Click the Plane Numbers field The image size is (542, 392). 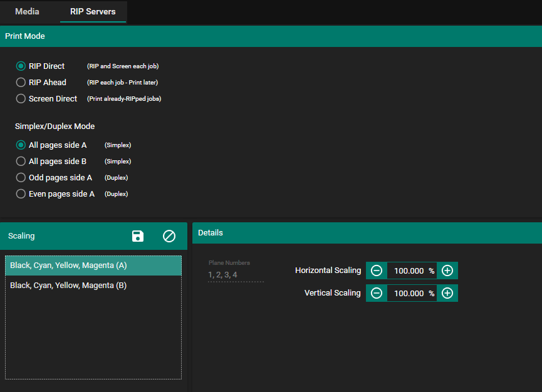(x=236, y=275)
